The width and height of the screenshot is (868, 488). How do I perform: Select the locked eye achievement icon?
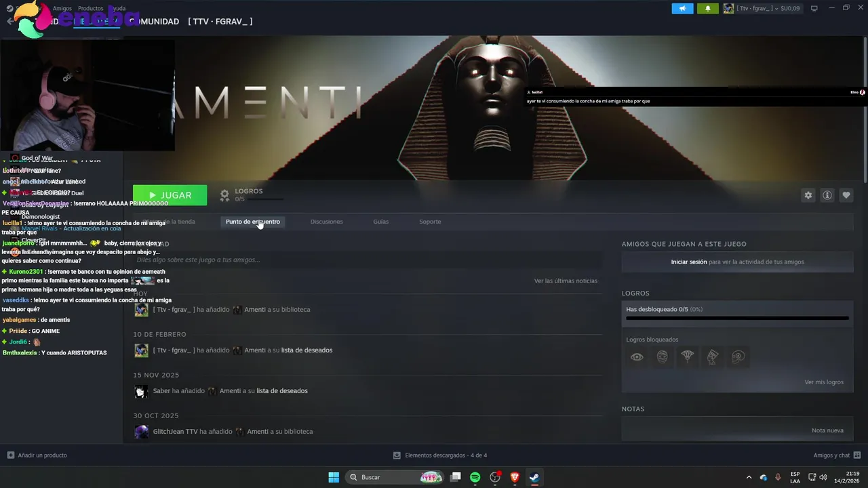pos(637,357)
